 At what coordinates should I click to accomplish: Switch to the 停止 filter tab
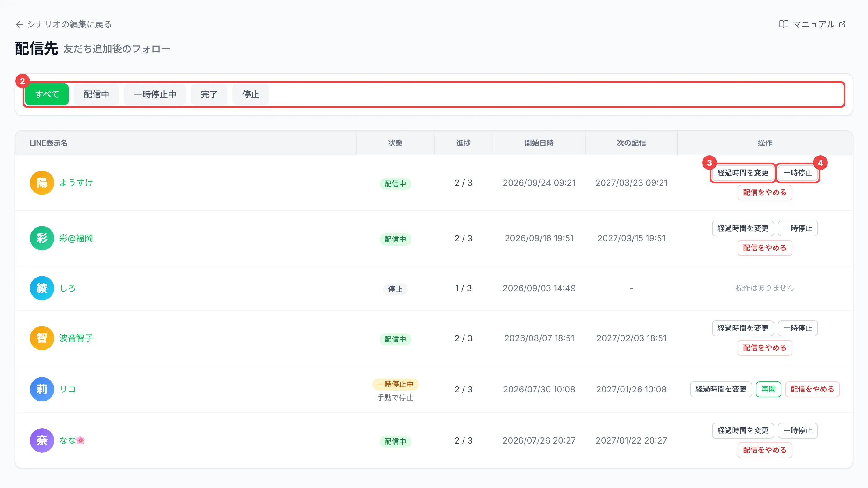click(x=250, y=94)
